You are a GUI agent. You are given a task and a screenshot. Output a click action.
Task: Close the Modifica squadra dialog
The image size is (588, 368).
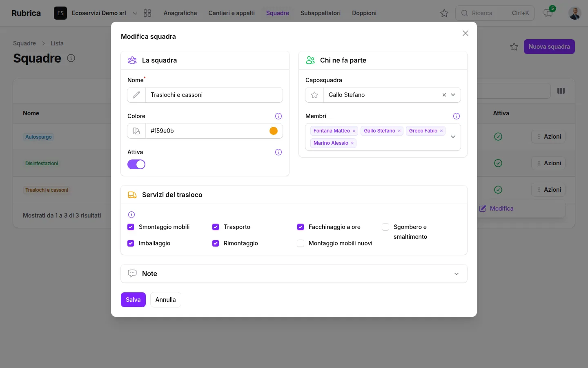tap(465, 33)
